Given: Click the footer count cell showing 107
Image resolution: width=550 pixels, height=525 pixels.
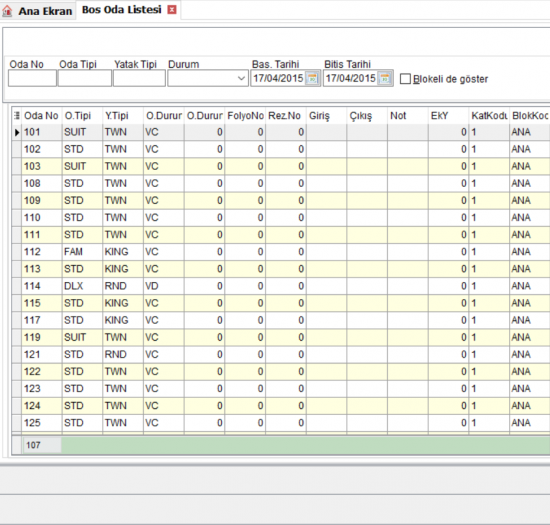Looking at the screenshot, I should click(x=42, y=445).
